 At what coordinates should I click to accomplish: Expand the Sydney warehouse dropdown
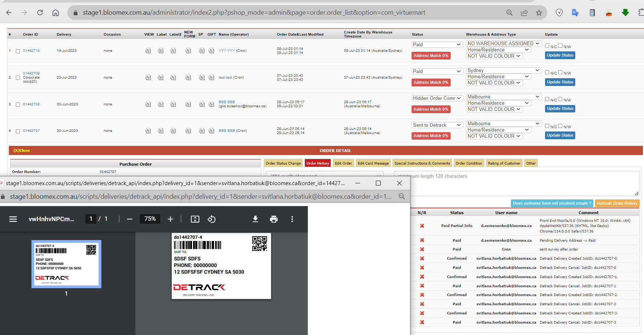pos(504,70)
